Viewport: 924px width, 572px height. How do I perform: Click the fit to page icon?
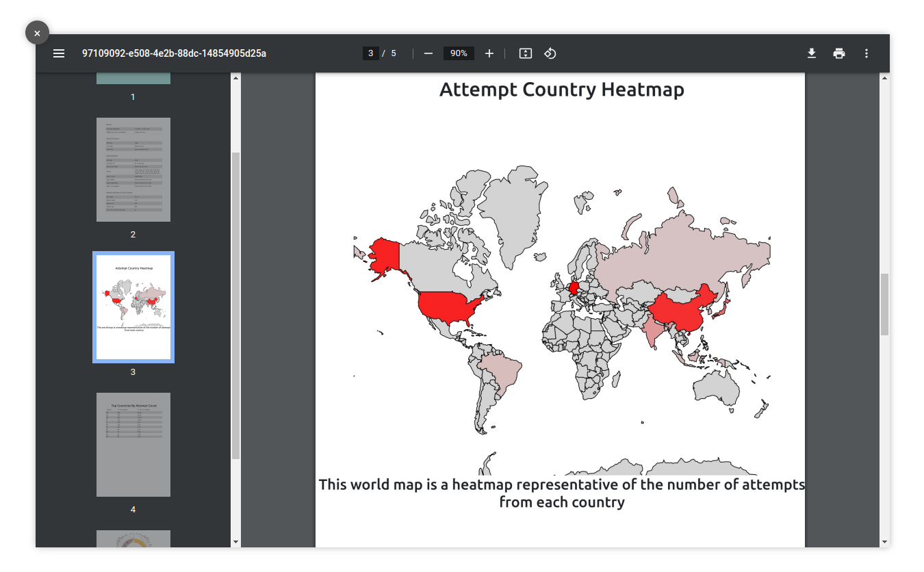tap(526, 53)
